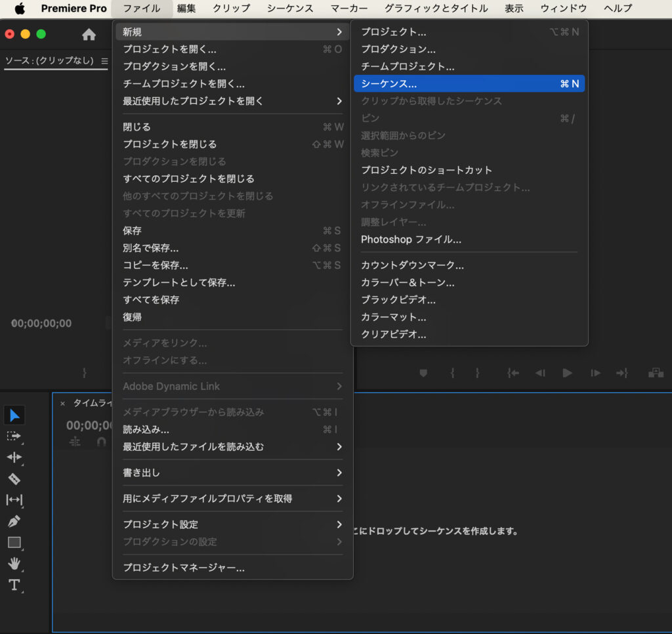Image resolution: width=672 pixels, height=634 pixels.
Task: Expand 最近使用したプロジェクトを開く submenu
Action: pyautogui.click(x=339, y=101)
